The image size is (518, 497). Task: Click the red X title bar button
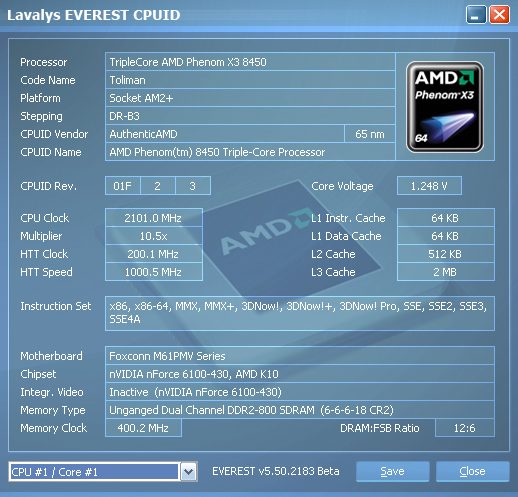499,15
